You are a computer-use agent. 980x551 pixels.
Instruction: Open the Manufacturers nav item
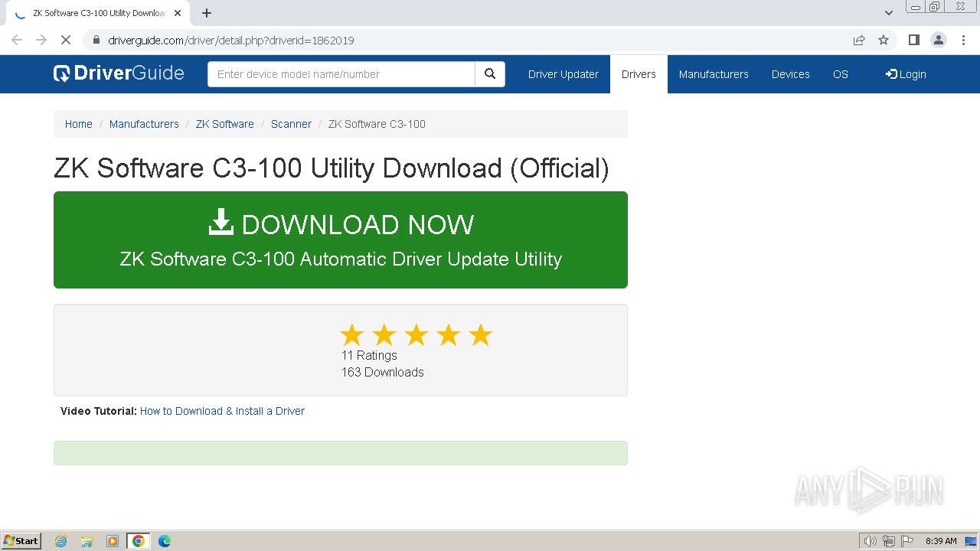point(714,74)
